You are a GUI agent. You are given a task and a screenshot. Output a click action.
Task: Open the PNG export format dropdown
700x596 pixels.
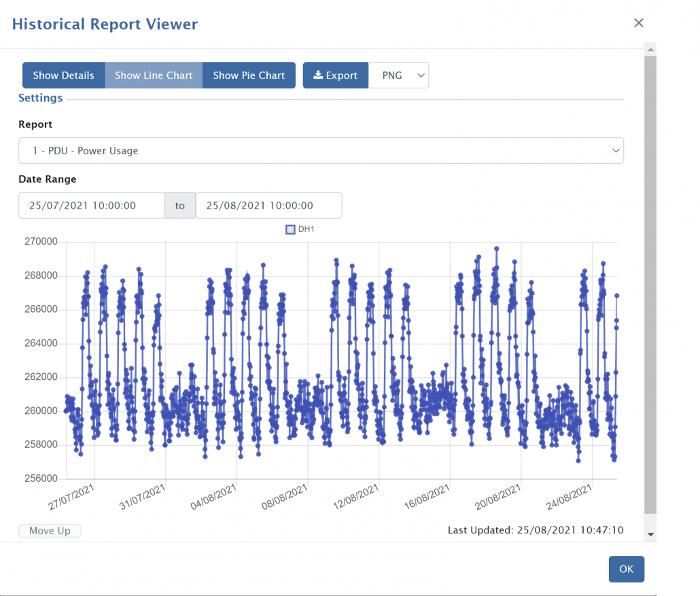(398, 75)
